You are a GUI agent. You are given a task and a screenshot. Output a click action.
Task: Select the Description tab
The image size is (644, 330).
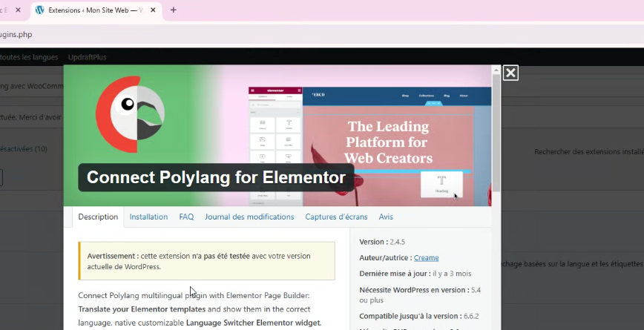(98, 217)
